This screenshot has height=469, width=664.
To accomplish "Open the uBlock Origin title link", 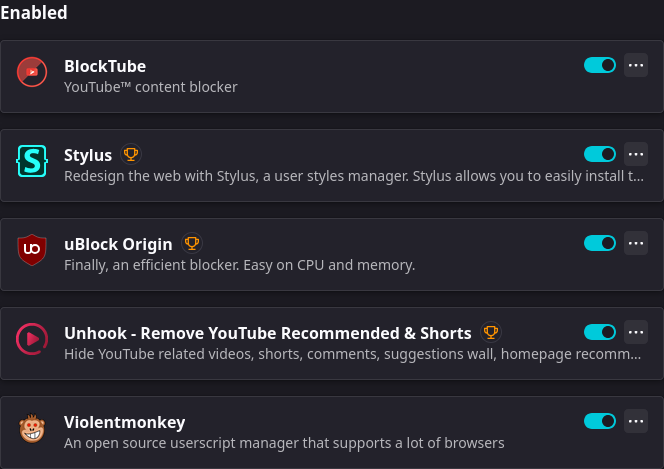I will click(x=118, y=244).
